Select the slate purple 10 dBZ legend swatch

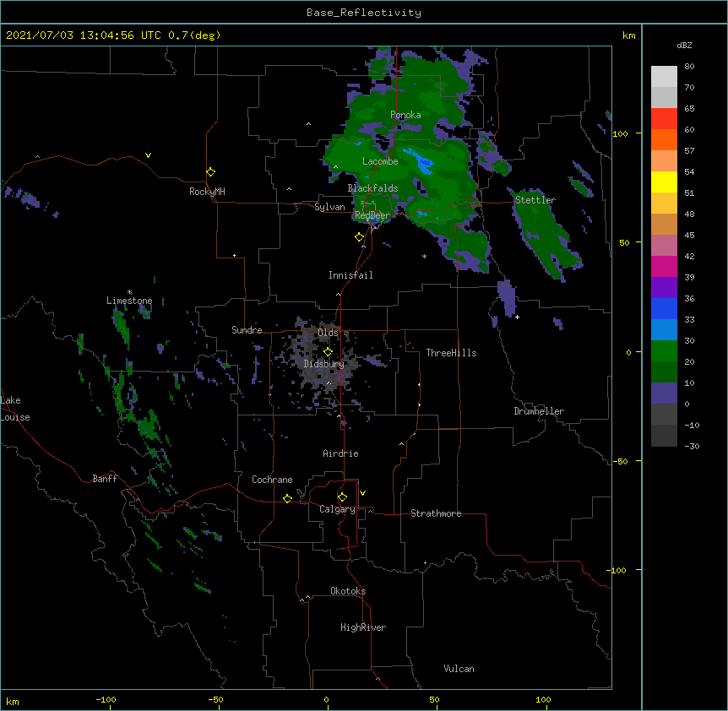(664, 393)
